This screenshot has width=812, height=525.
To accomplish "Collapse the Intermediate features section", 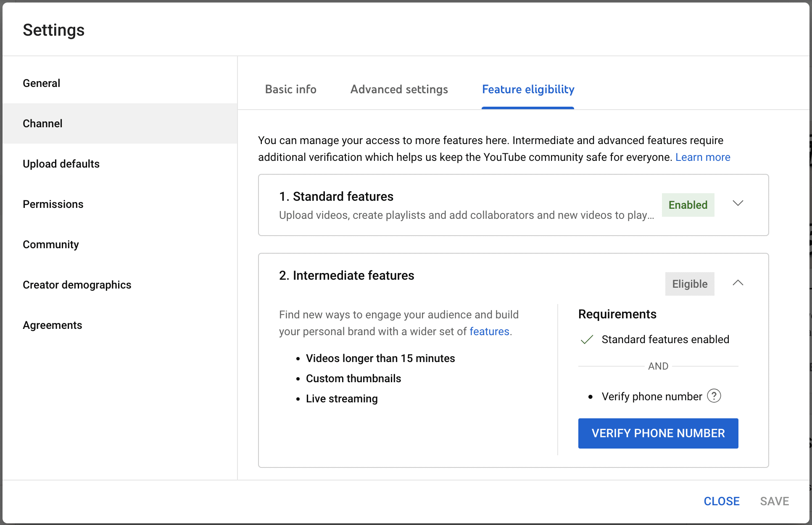I will click(738, 283).
